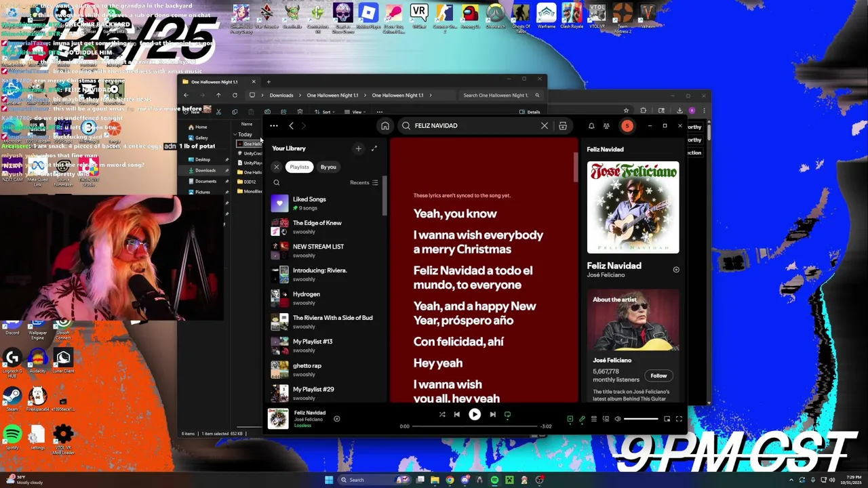Go back in Spotify navigation
868x488 pixels.
292,125
